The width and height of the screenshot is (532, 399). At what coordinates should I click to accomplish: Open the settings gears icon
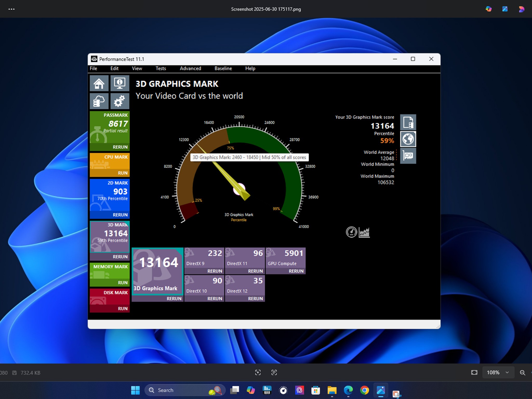tap(120, 101)
